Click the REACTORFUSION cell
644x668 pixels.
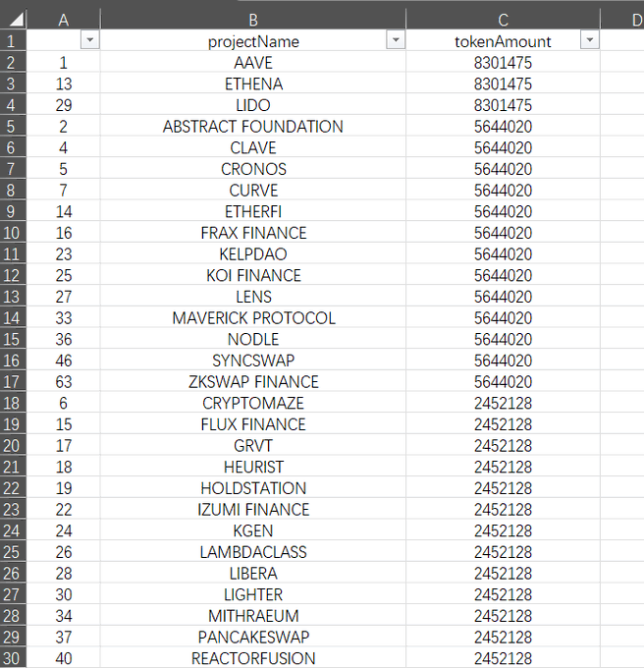(253, 658)
